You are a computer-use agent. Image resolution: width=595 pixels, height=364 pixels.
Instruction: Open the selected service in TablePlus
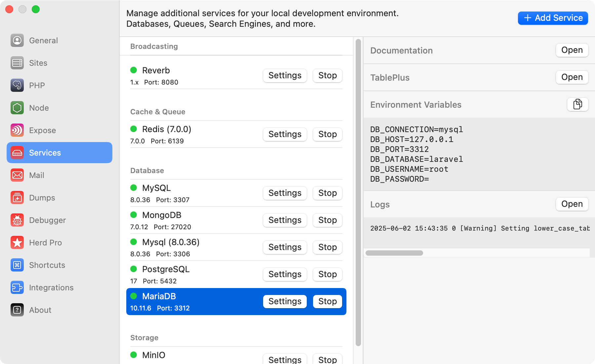tap(572, 77)
